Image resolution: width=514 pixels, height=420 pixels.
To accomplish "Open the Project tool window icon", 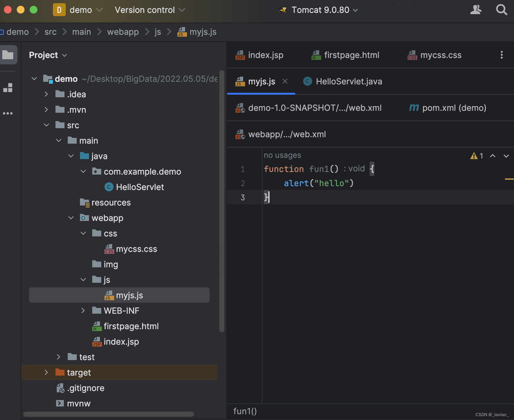I will coord(8,55).
